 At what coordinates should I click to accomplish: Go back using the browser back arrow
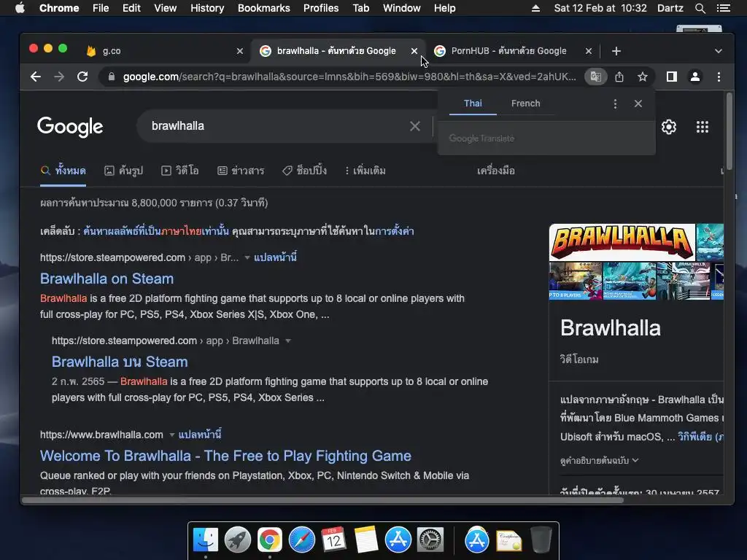point(36,77)
